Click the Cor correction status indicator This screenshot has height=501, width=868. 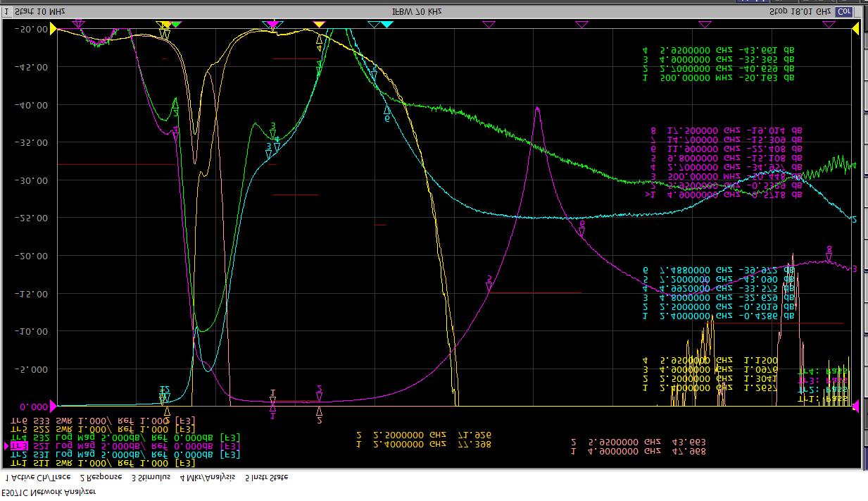(x=843, y=12)
